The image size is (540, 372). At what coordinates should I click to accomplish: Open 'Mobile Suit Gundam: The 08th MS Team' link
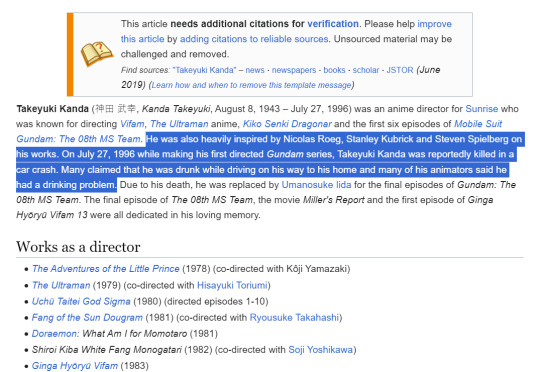click(x=79, y=139)
